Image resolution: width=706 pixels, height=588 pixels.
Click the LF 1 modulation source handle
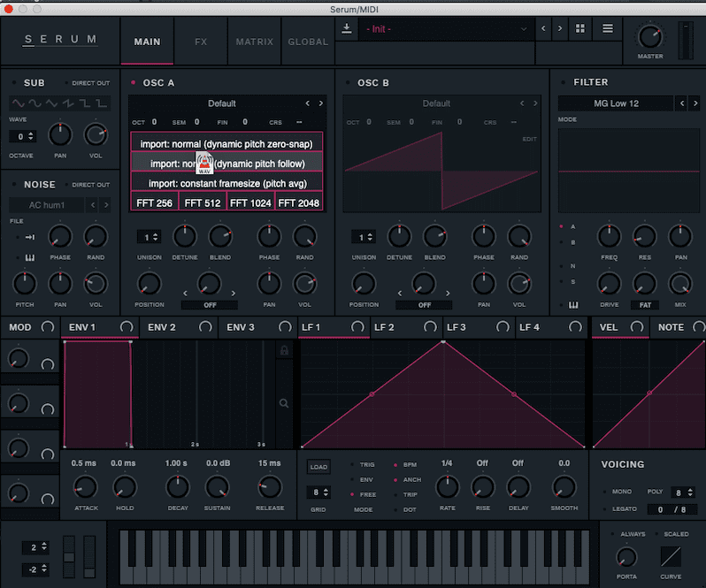click(x=357, y=327)
